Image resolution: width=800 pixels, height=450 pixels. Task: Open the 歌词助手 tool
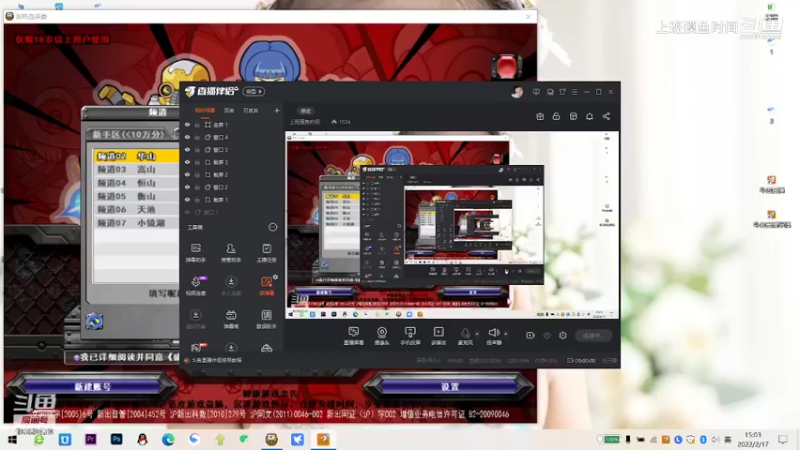tap(266, 319)
